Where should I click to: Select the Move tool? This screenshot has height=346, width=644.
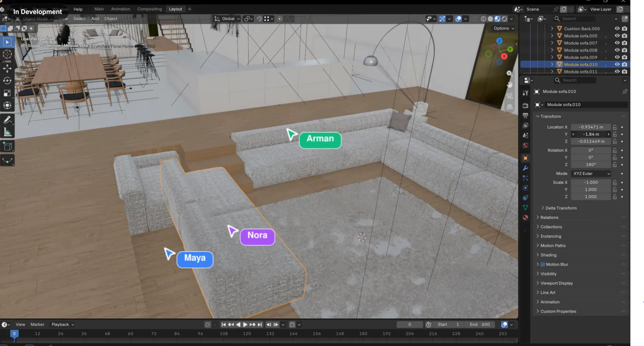coord(7,68)
